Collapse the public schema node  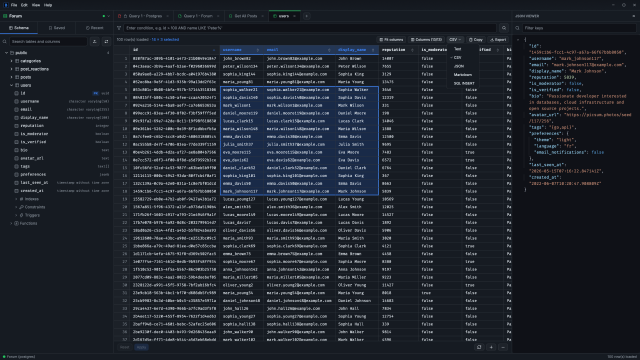tap(7, 53)
